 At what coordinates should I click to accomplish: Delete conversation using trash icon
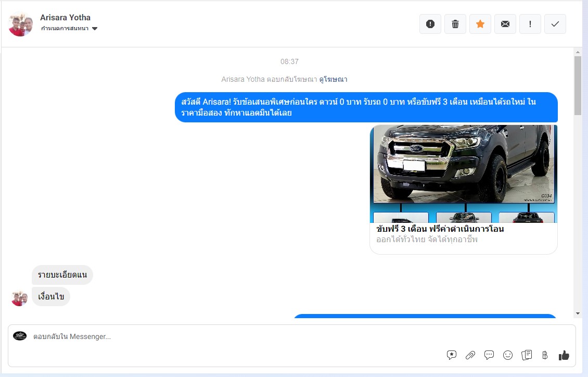coord(455,24)
